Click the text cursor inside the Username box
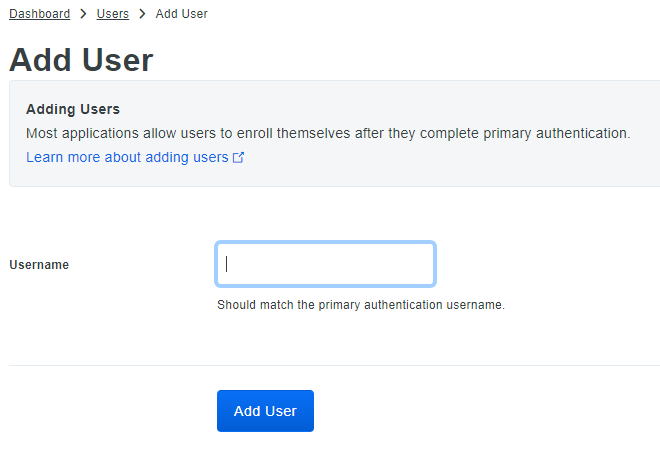This screenshot has height=462, width=660. 227,264
